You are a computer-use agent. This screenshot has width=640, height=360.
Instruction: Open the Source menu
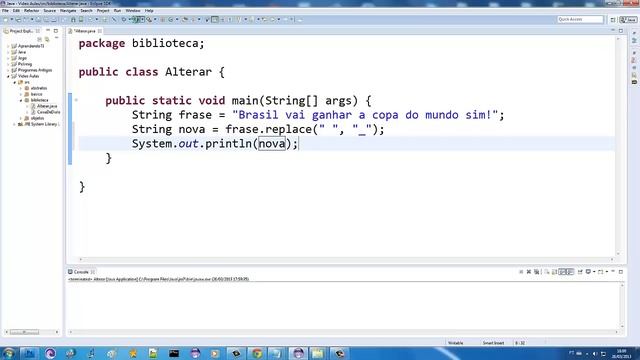click(x=49, y=11)
